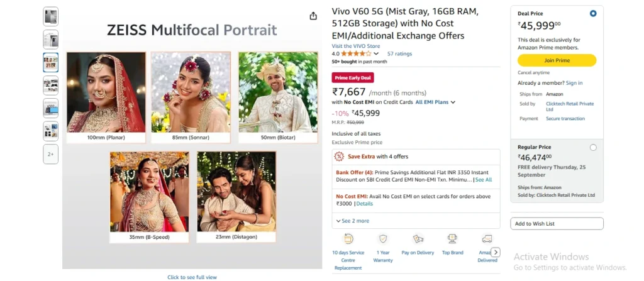The width and height of the screenshot is (644, 281).
Task: Click the Pay on Delivery icon
Action: point(418,239)
